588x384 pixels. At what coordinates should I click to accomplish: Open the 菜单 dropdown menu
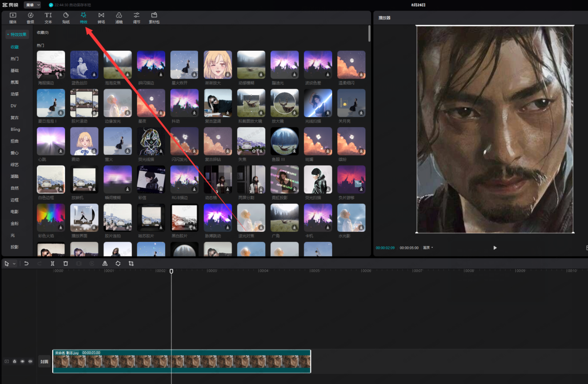click(x=32, y=5)
